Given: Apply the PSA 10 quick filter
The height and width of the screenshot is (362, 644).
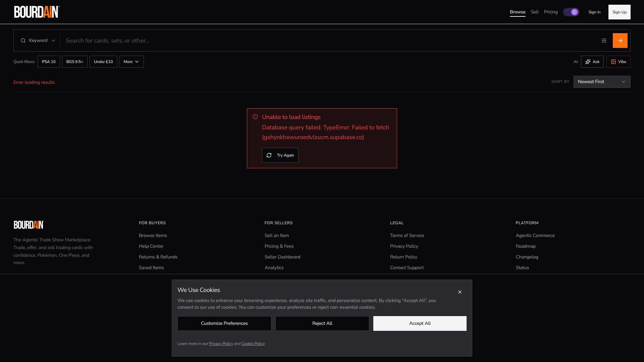Looking at the screenshot, I should (x=49, y=62).
